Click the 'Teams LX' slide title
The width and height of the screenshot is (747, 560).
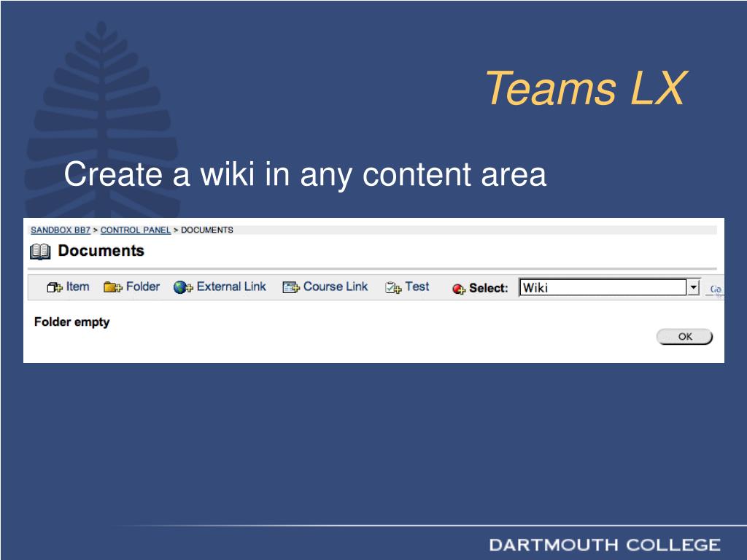point(587,88)
